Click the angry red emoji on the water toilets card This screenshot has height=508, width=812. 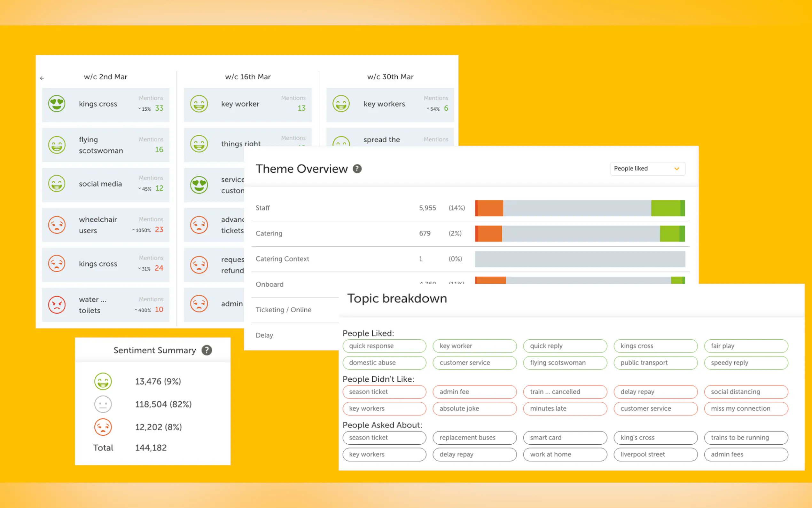(x=57, y=305)
